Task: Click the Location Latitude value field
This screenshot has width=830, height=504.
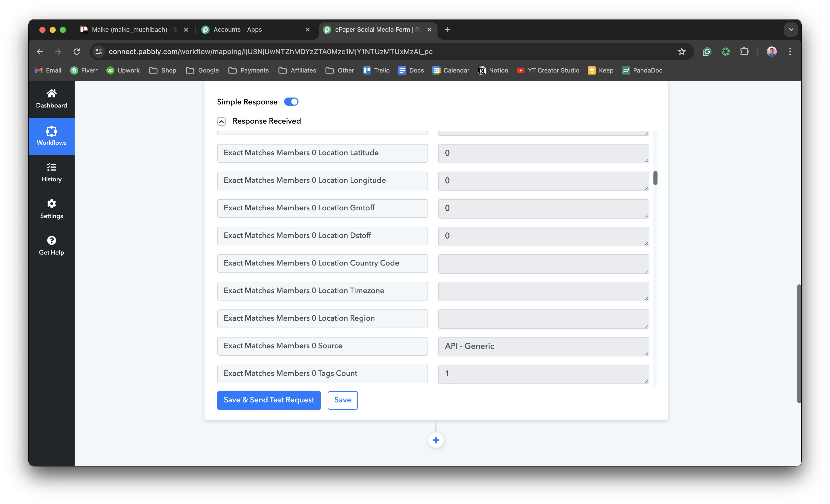Action: (543, 153)
